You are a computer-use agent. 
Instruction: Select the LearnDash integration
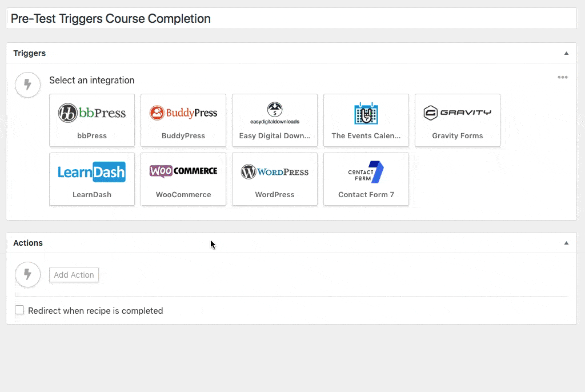click(x=92, y=179)
